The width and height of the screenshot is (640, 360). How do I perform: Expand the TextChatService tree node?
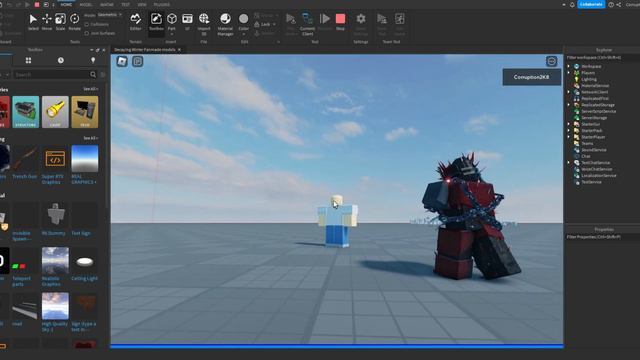(569, 162)
